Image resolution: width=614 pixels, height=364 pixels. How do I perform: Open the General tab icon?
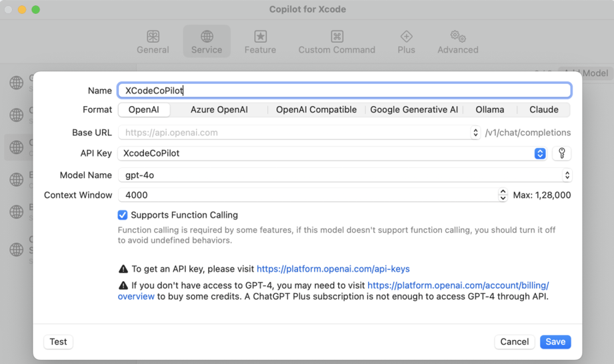(x=153, y=37)
